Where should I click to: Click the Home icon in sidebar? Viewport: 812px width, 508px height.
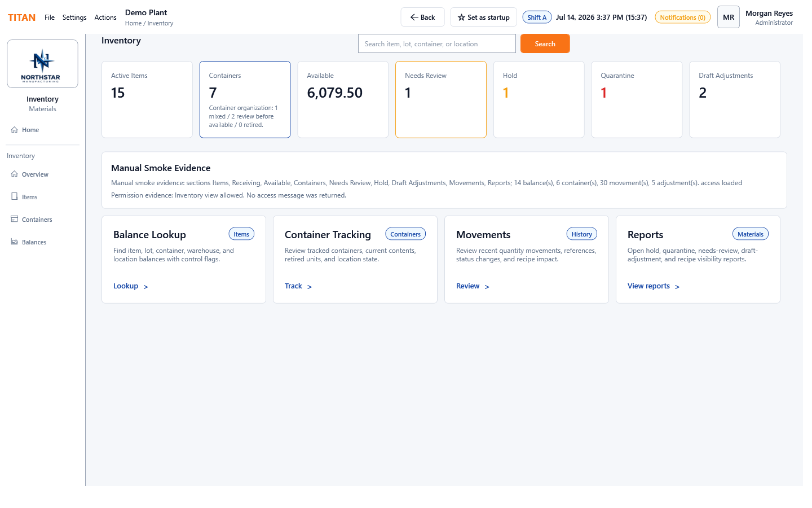point(15,130)
